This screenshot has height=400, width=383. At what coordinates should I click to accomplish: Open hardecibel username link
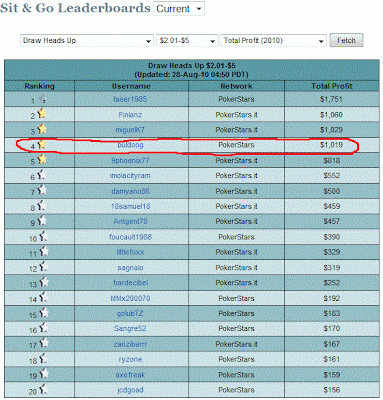tap(130, 283)
